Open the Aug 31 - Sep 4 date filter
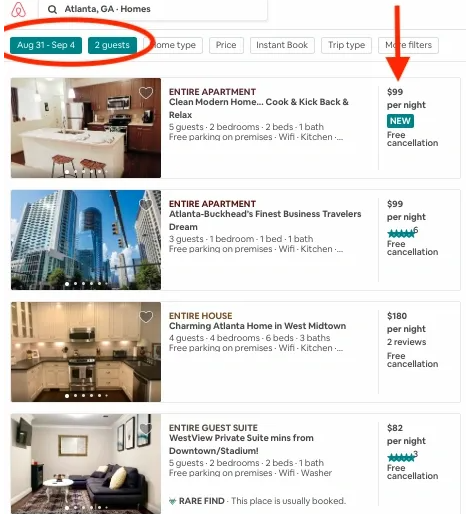This screenshot has width=466, height=514. point(46,45)
